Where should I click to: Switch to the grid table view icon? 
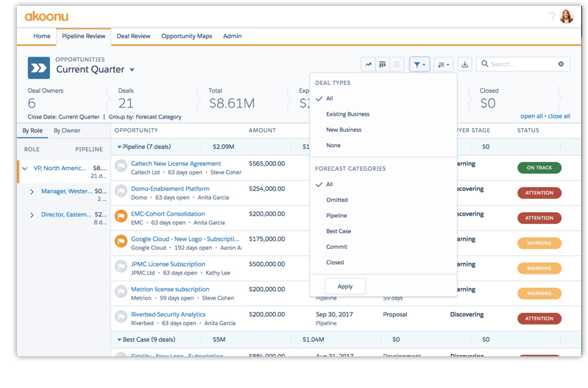pos(397,65)
